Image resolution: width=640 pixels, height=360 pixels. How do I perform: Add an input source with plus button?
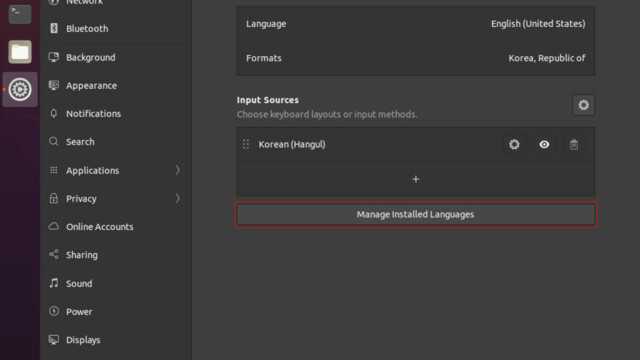point(416,179)
